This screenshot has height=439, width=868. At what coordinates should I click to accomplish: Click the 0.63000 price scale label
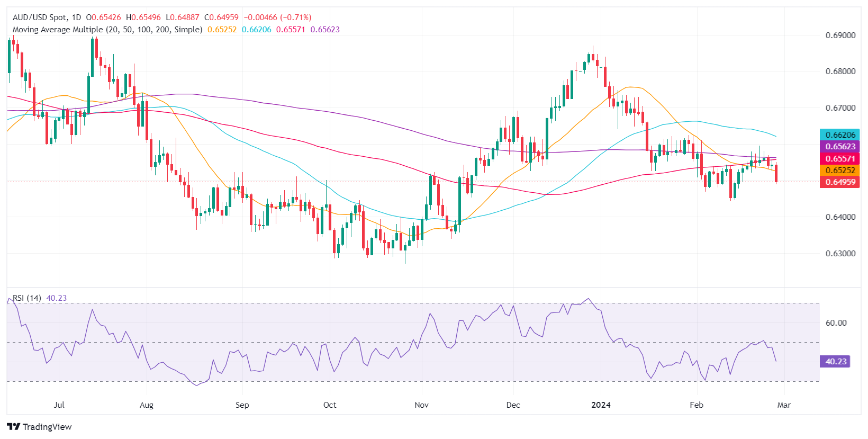pyautogui.click(x=840, y=254)
